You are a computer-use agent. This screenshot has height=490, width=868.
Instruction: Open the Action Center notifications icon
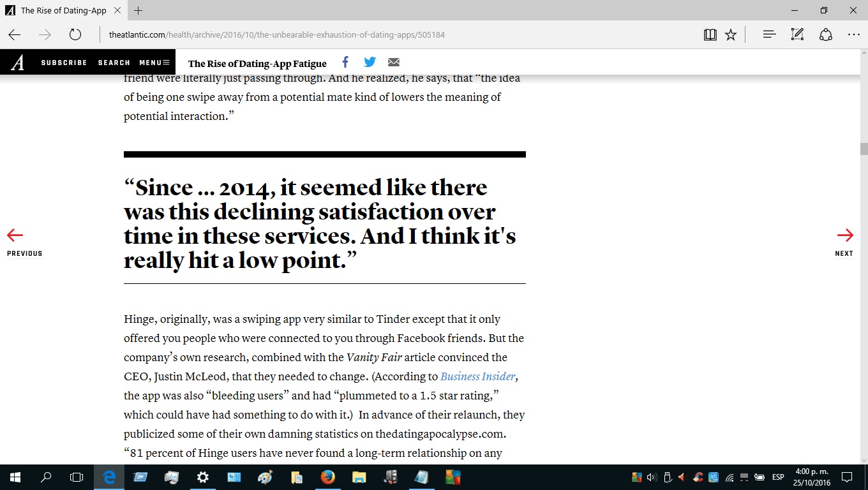point(847,477)
